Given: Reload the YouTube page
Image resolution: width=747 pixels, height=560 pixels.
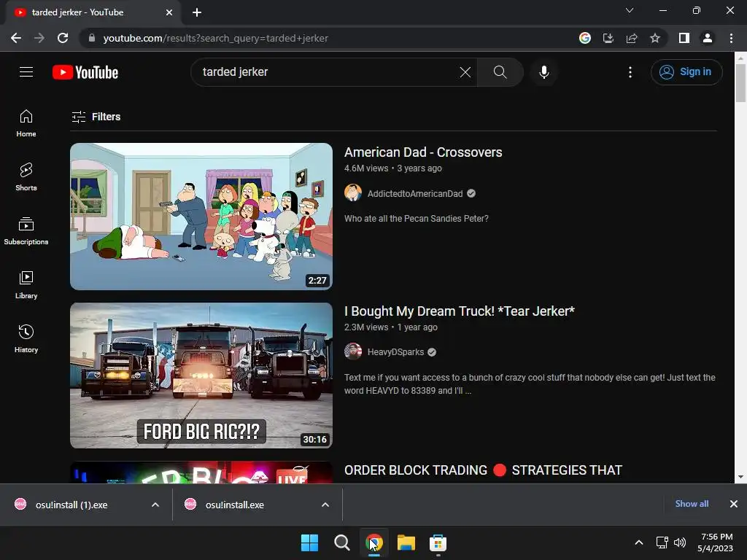Looking at the screenshot, I should (x=63, y=38).
